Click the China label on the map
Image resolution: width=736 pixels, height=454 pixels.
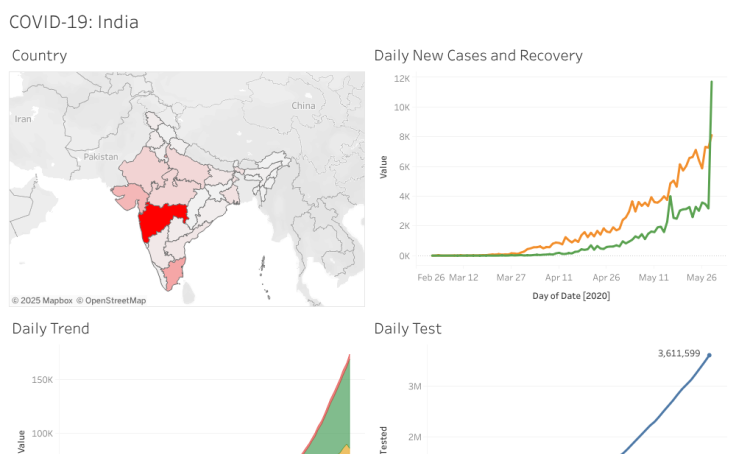pos(303,105)
